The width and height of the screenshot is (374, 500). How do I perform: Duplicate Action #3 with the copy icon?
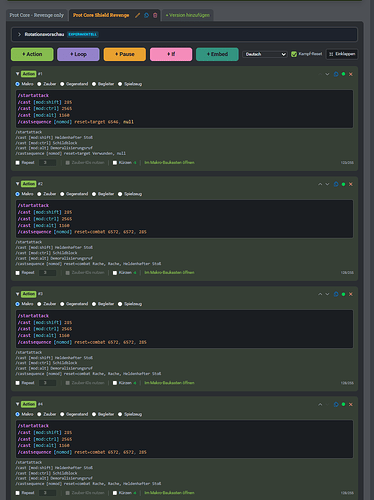[x=336, y=294]
